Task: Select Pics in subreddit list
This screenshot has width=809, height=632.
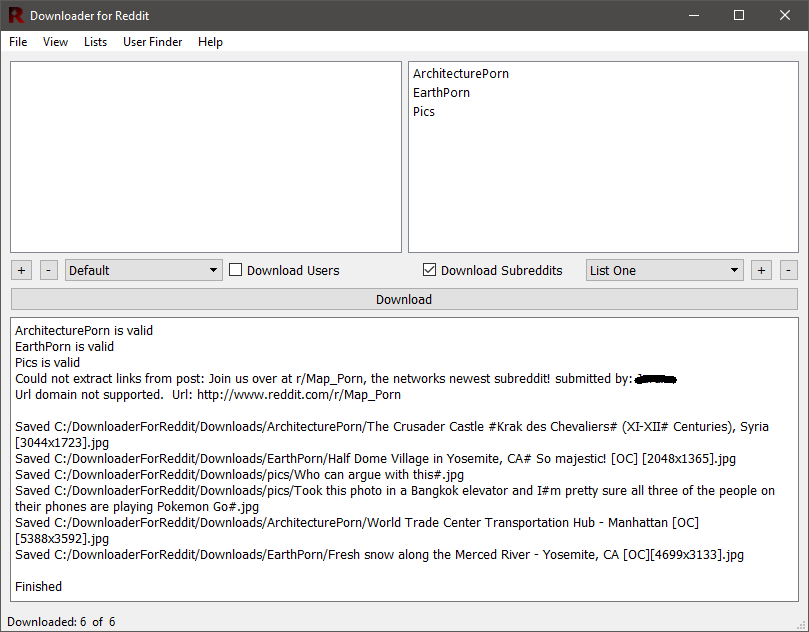Action: 424,112
